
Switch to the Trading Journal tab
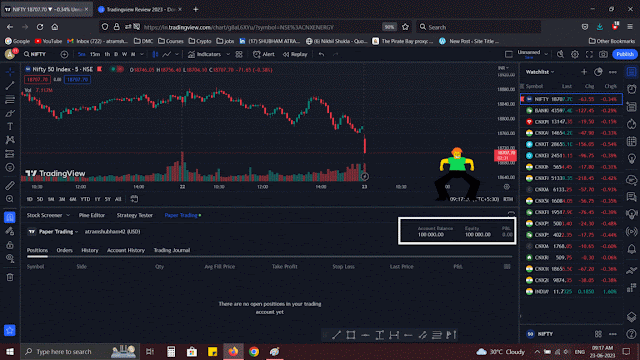[x=172, y=250]
